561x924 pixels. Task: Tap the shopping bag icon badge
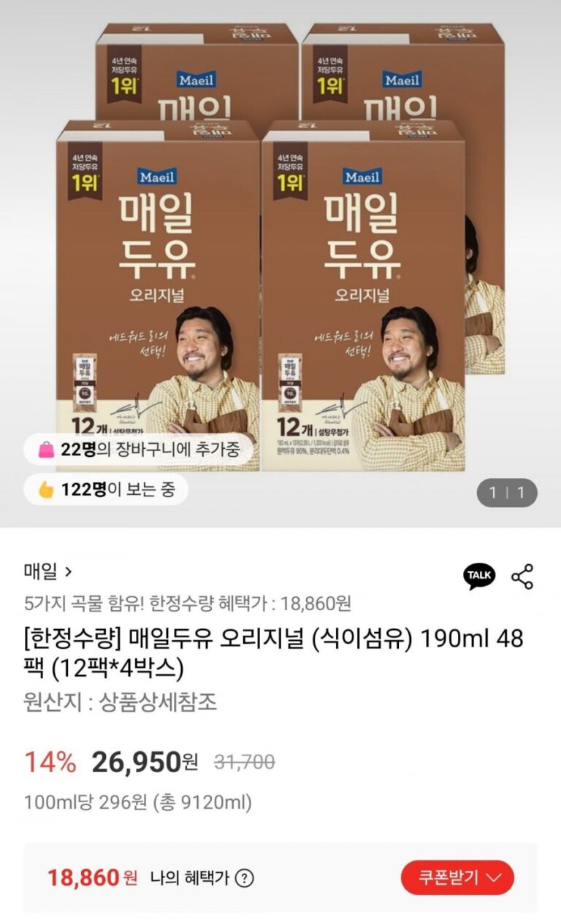coord(46,450)
